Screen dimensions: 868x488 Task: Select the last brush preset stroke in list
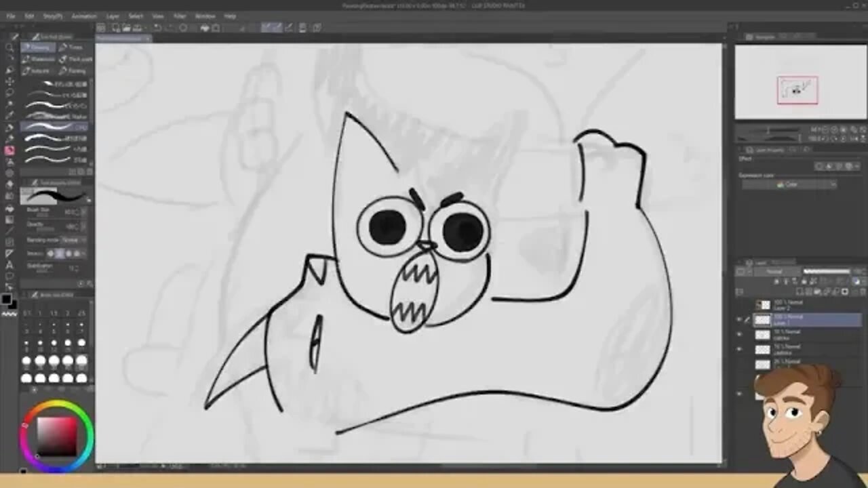pyautogui.click(x=56, y=159)
